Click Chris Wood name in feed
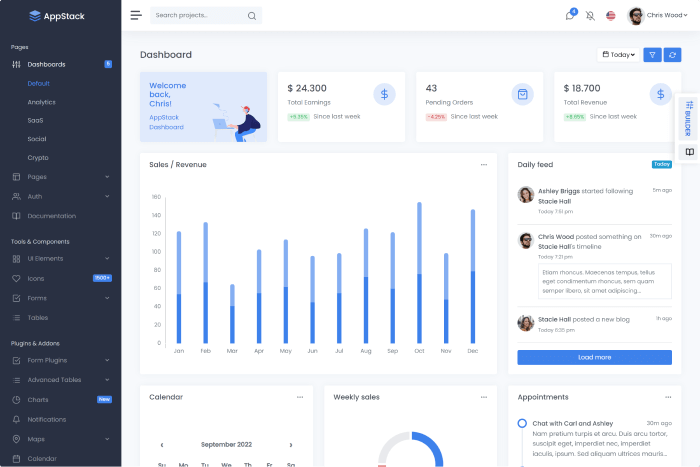Viewport: 700px width, 467px height. [556, 237]
